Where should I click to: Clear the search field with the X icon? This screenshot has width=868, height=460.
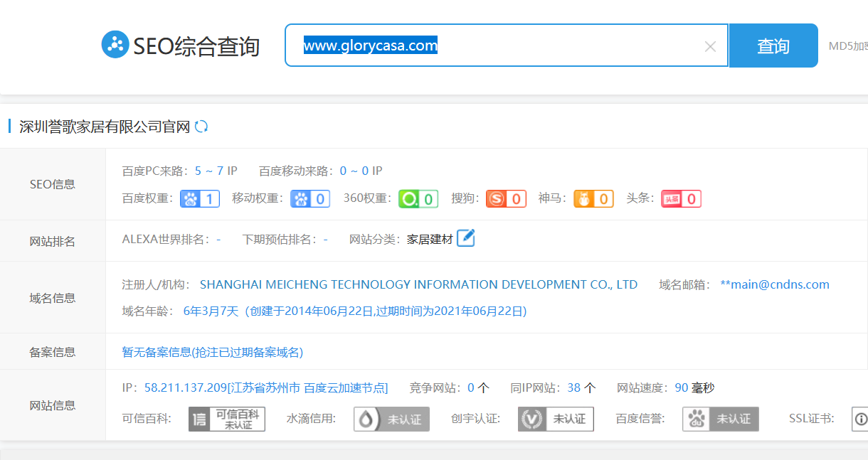click(x=710, y=46)
